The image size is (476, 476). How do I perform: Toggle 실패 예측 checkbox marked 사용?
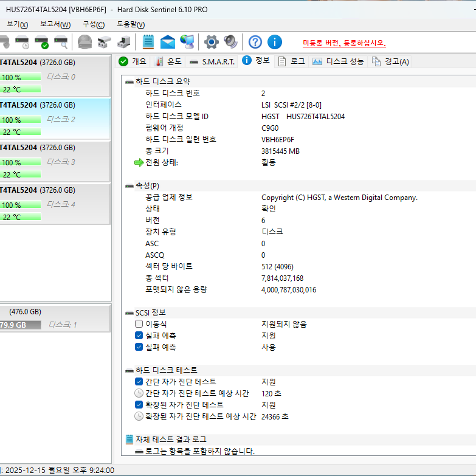[139, 347]
